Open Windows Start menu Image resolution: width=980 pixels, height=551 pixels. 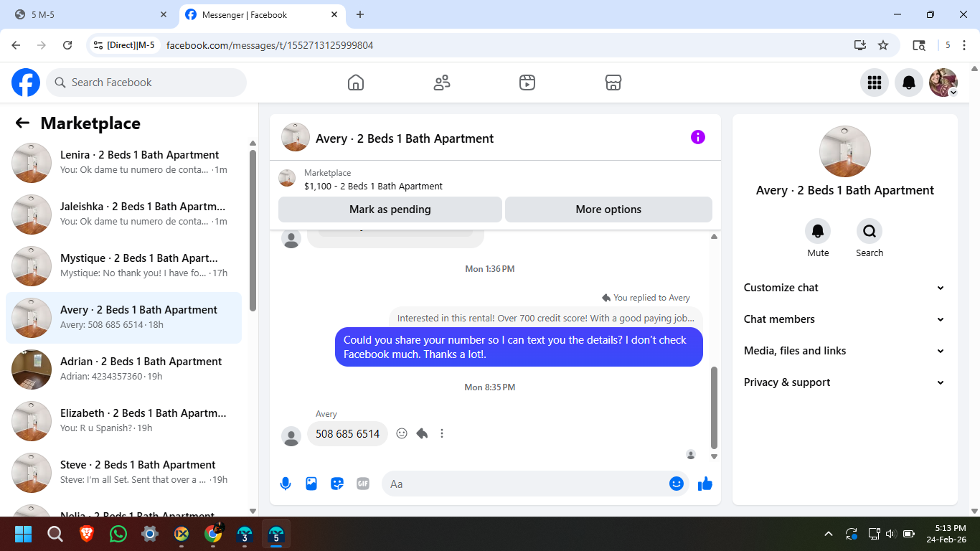(23, 534)
